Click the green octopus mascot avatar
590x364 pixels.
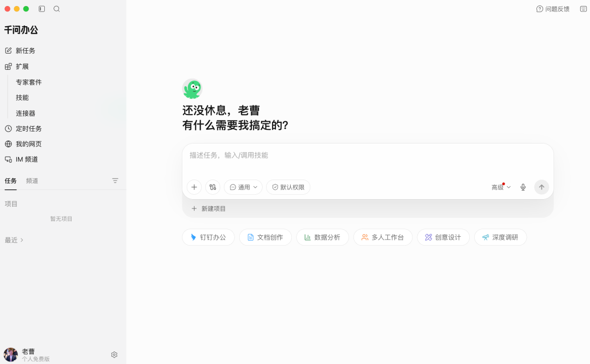192,89
